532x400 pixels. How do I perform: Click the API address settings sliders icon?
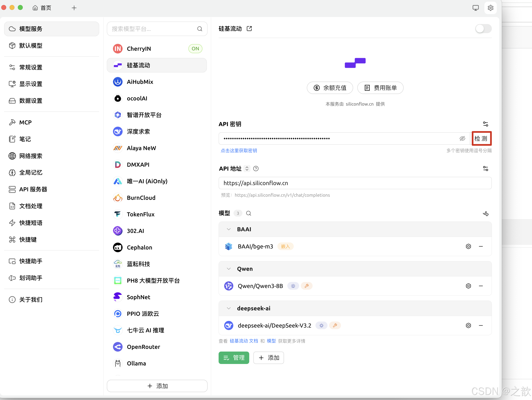coord(485,169)
